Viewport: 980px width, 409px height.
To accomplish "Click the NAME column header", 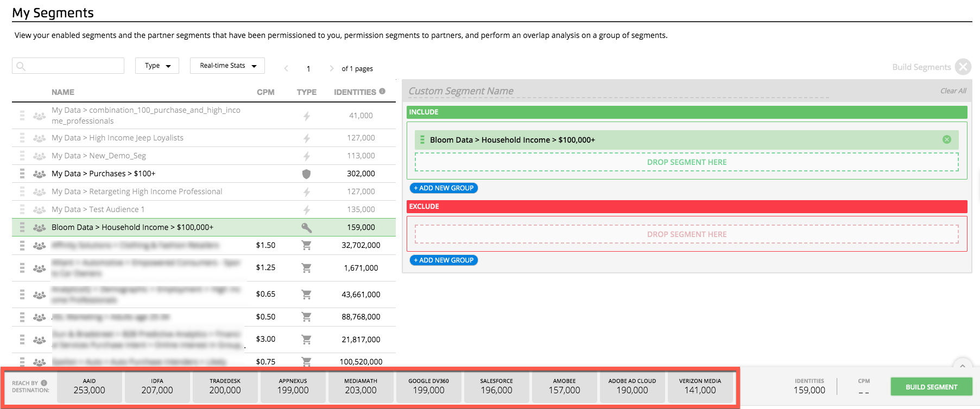I will point(63,92).
